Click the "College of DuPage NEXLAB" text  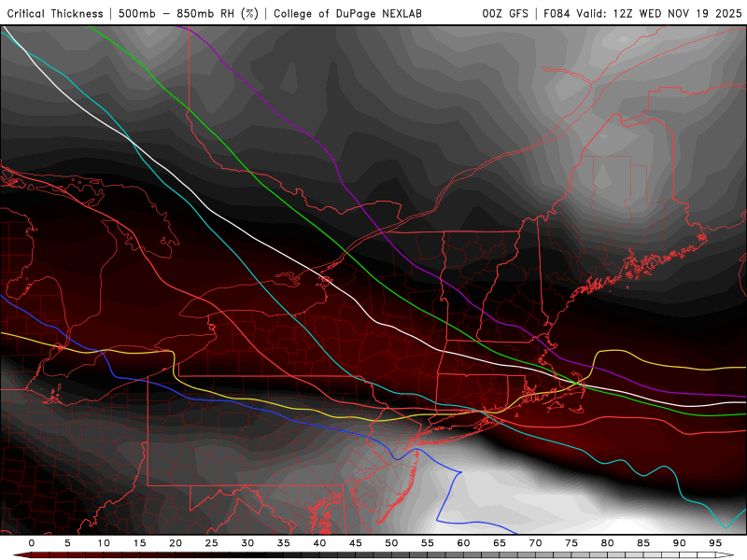click(347, 13)
